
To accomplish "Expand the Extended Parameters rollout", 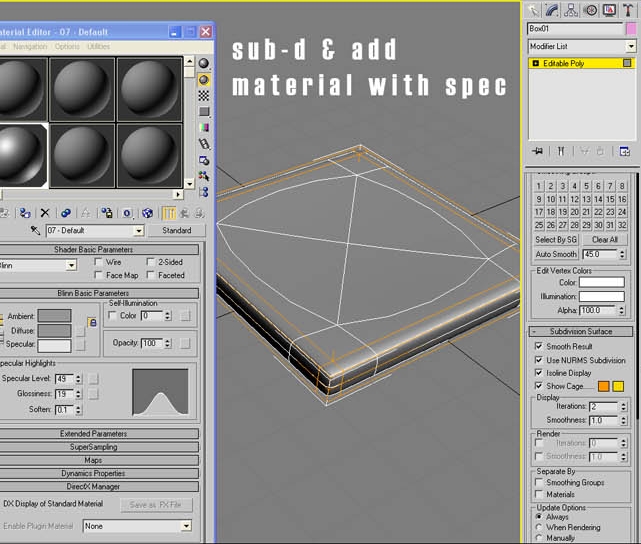I will click(94, 434).
